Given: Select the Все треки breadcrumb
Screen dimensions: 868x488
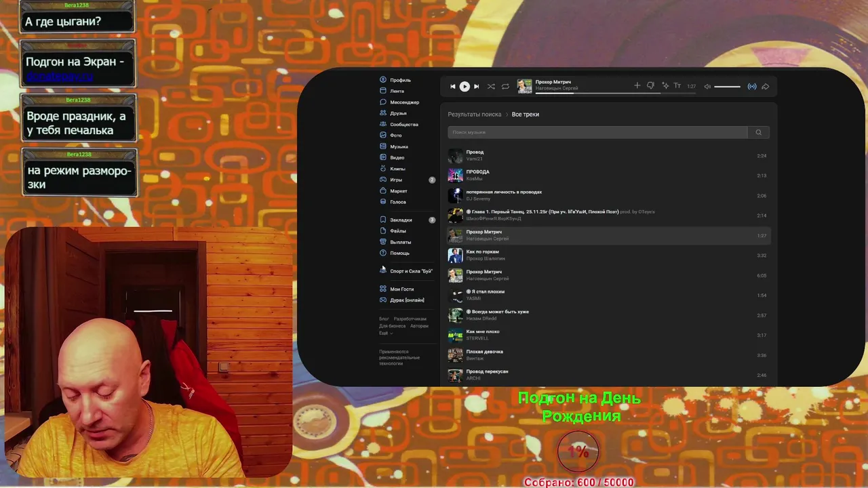Looking at the screenshot, I should 526,115.
